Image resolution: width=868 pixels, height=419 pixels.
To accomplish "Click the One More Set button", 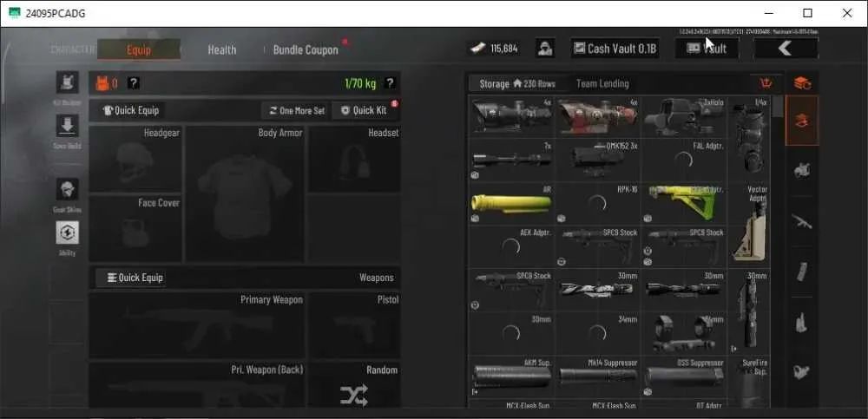I will coord(297,110).
